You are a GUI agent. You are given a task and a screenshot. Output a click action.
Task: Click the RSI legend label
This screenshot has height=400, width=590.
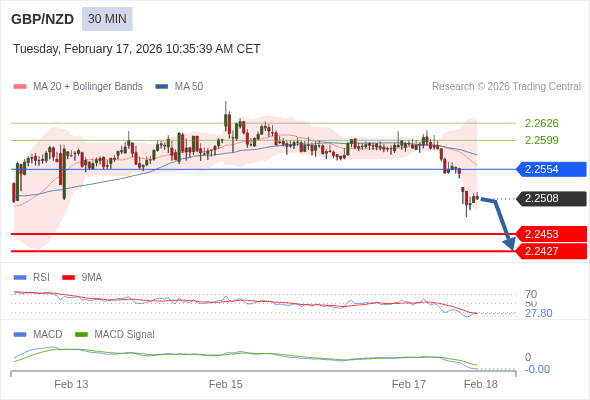point(41,278)
